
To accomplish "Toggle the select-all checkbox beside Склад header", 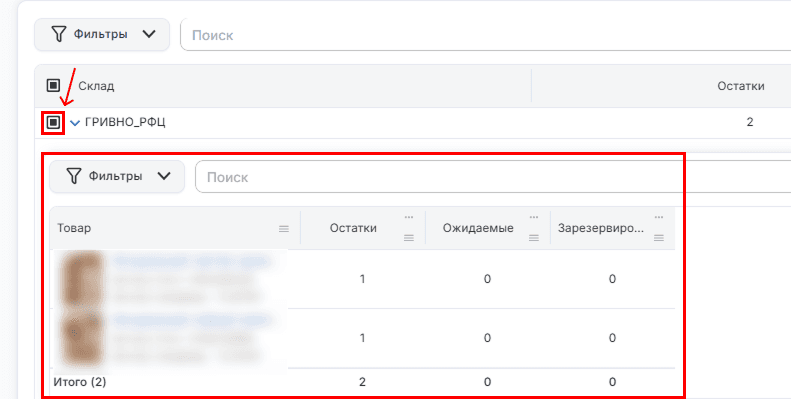I will tap(53, 86).
